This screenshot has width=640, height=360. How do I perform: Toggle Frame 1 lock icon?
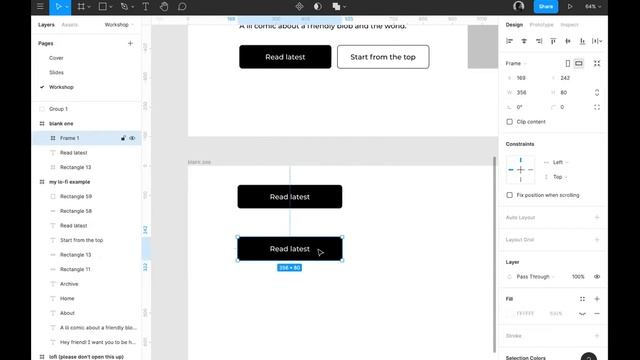point(123,138)
